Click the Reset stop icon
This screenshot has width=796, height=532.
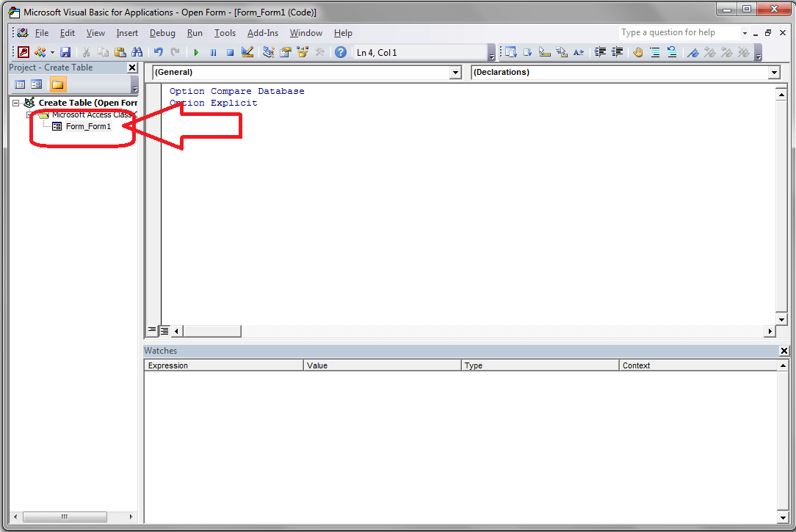pyautogui.click(x=230, y=52)
